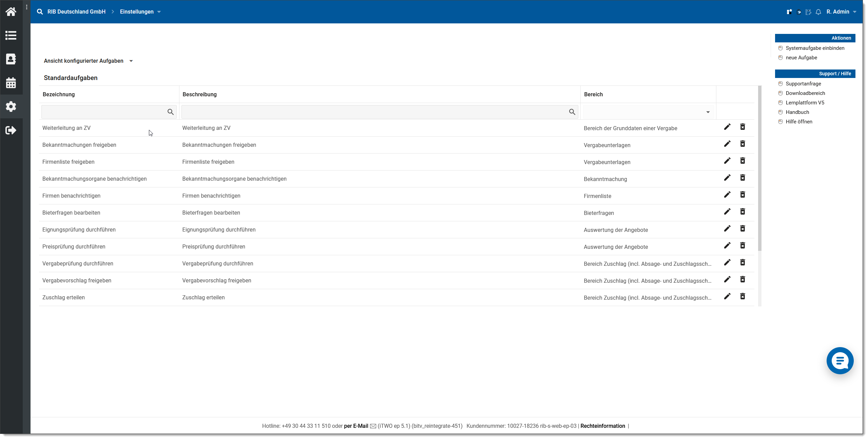Delete the Weiterleitung an ZV task
Screen dimensions: 868x439
pos(742,127)
